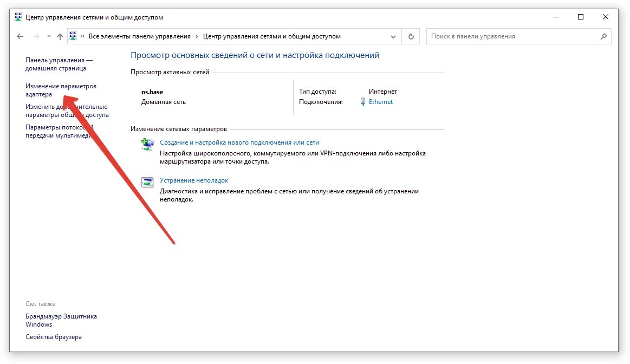
Task: Select breadcrumb Все элементы панели управления
Action: coord(140,37)
